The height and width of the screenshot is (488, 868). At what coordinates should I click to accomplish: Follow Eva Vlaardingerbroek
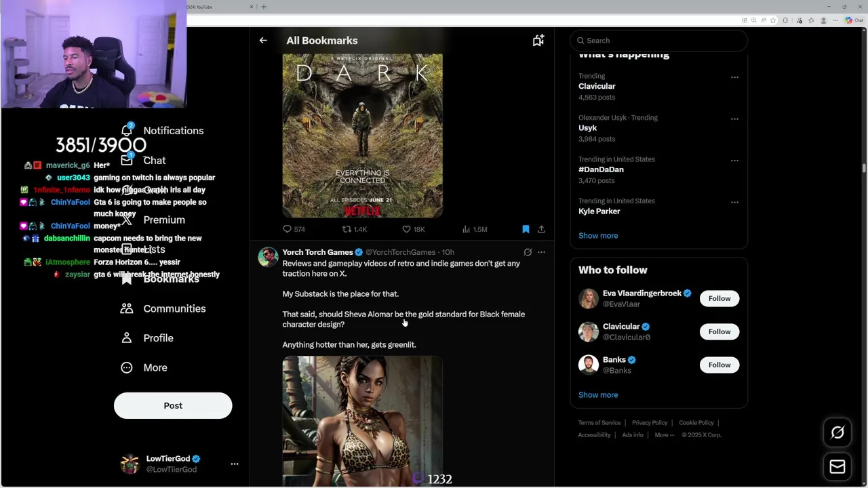[719, 298]
